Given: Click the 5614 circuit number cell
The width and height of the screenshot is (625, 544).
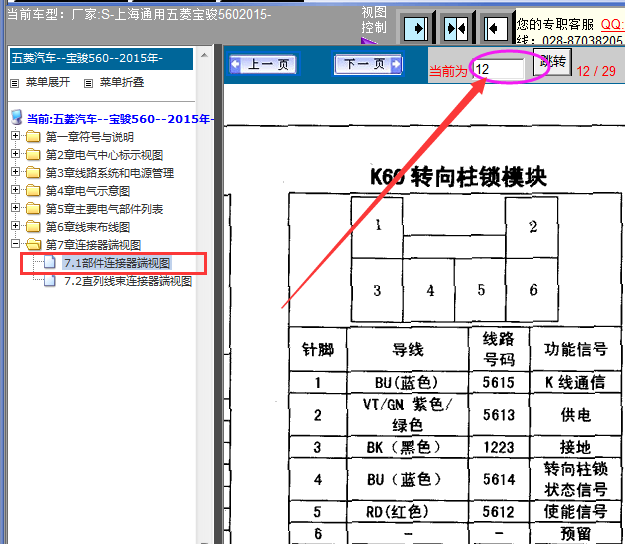Looking at the screenshot, I should point(499,479).
